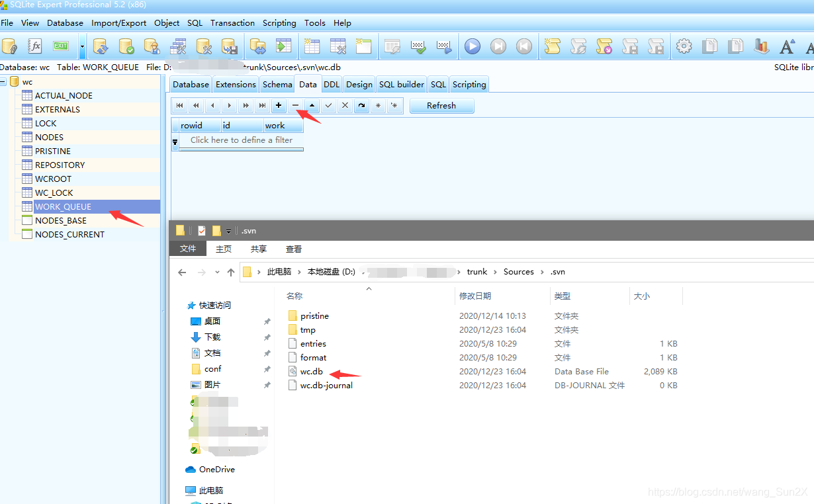
Task: Click the increase font size A icon
Action: pos(787,46)
